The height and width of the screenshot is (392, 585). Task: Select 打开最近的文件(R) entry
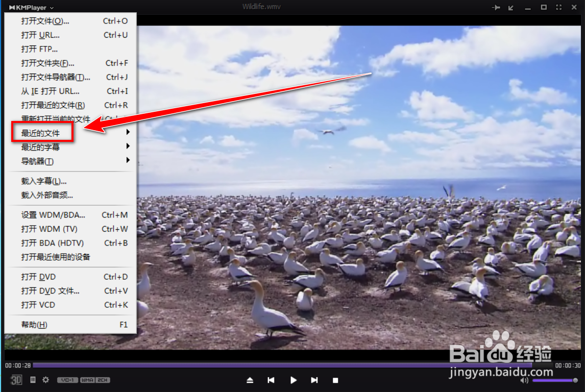(x=71, y=105)
